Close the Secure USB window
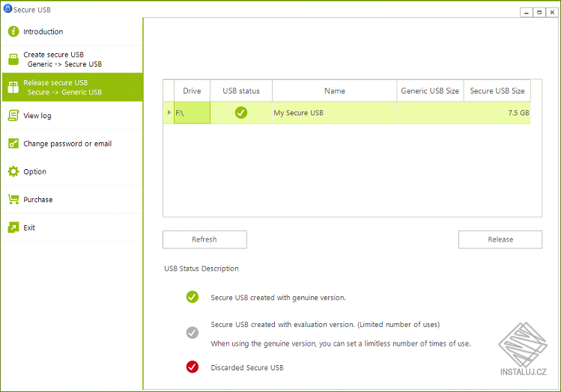 point(552,13)
